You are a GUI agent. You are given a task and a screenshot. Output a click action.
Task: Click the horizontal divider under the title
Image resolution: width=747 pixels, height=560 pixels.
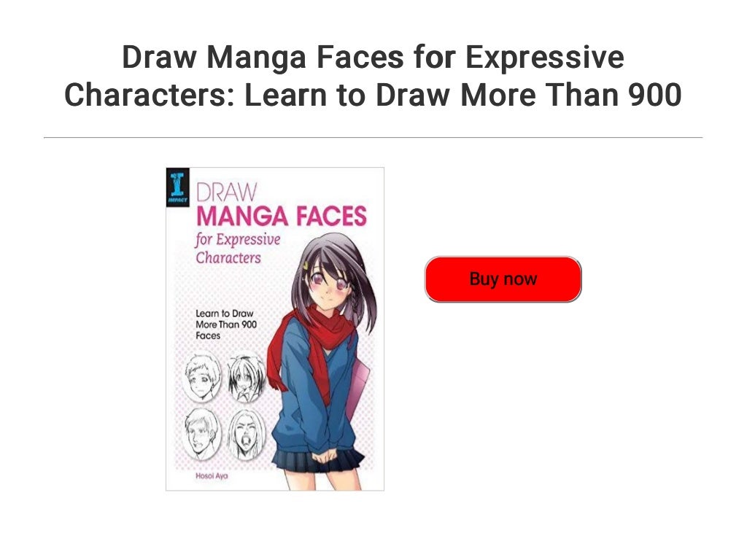pyautogui.click(x=373, y=138)
